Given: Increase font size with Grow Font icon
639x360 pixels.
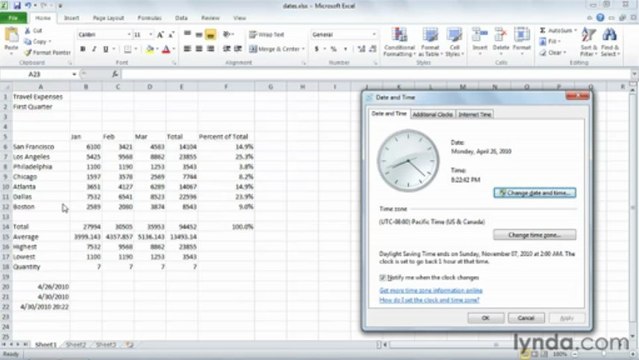Looking at the screenshot, I should coord(160,35).
